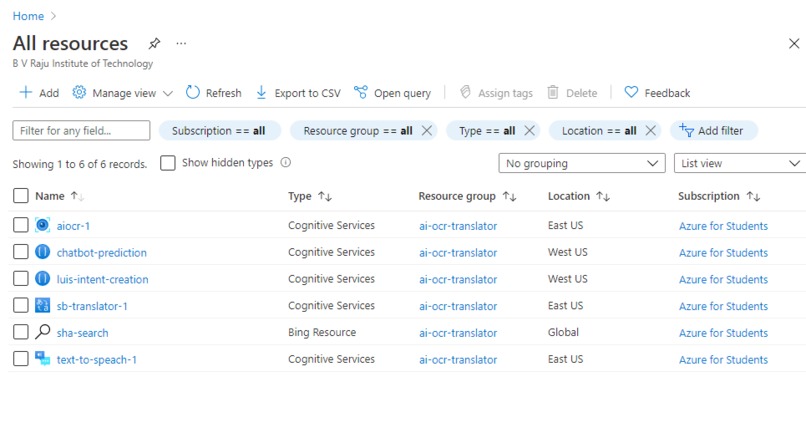
Task: Sort by Location column
Action: click(x=579, y=196)
